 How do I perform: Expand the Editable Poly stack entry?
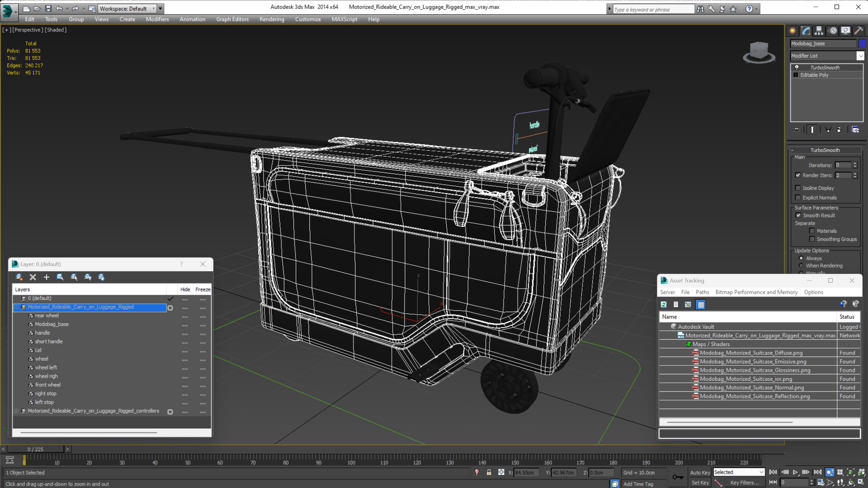(x=796, y=75)
